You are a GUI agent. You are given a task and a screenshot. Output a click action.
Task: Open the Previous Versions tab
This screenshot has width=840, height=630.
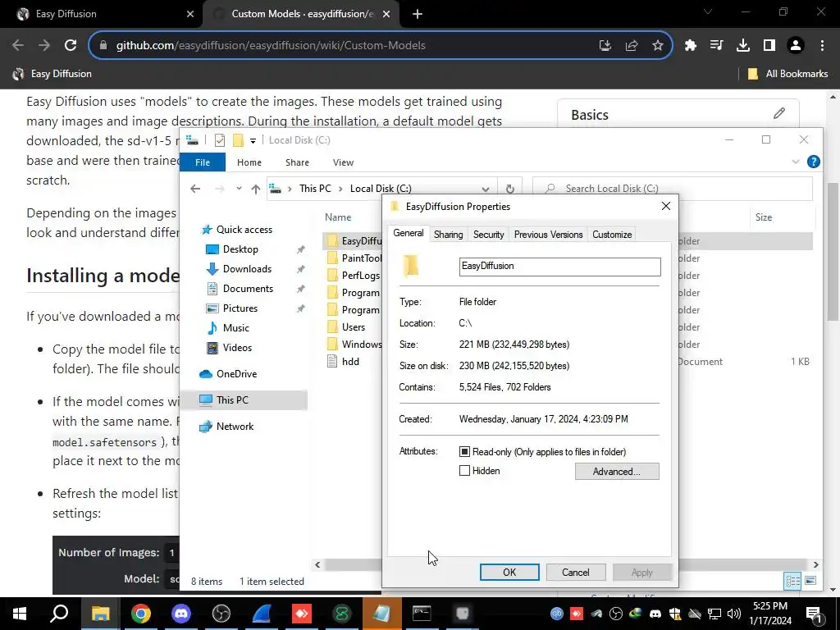point(548,235)
